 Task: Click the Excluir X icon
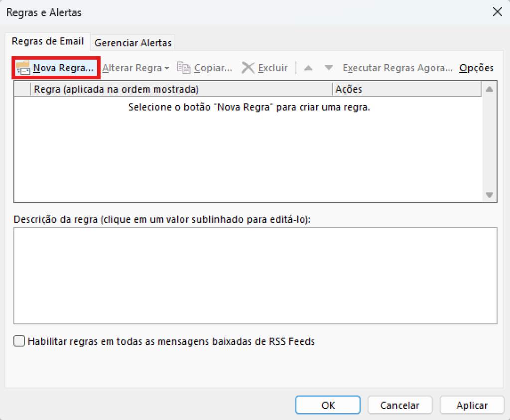pos(248,68)
